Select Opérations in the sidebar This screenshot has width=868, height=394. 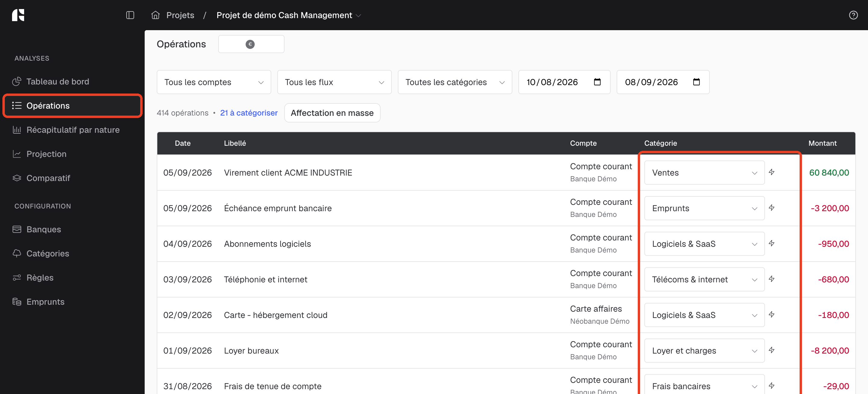[72, 106]
